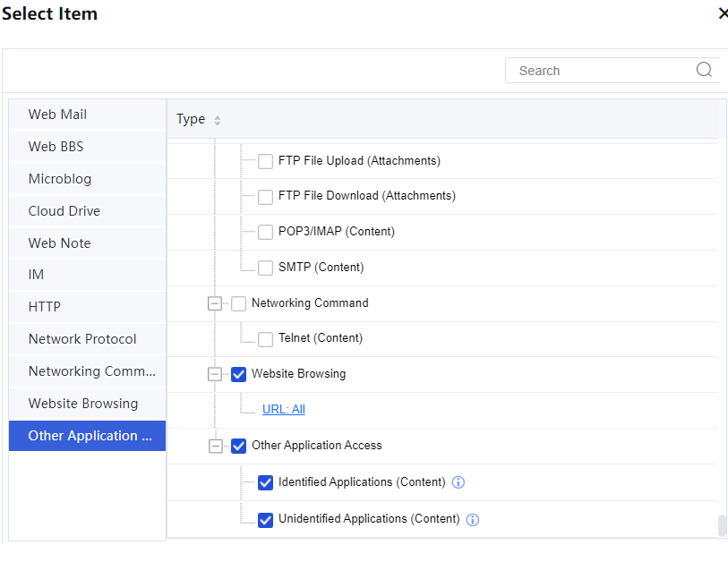Switch to the Cloud Drive category

click(64, 211)
